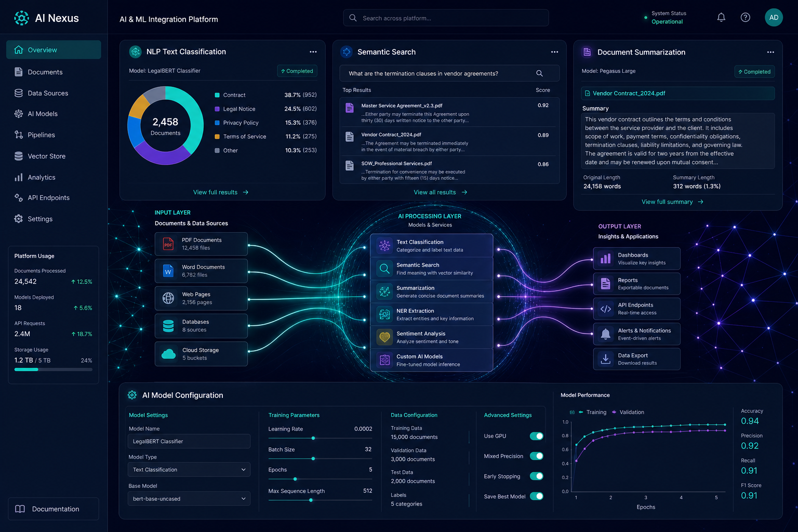
Task: Open the notifications bell icon
Action: [721, 18]
